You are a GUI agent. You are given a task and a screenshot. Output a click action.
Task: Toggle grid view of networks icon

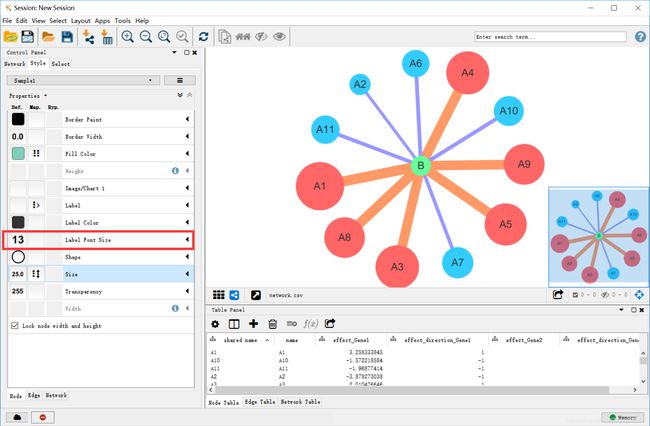pos(218,295)
